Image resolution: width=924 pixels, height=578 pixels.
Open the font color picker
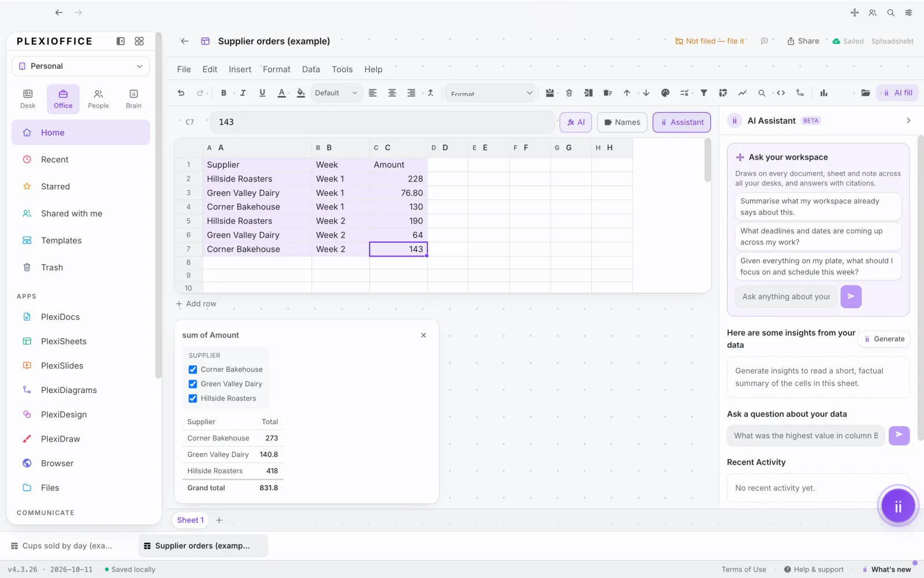pos(281,93)
